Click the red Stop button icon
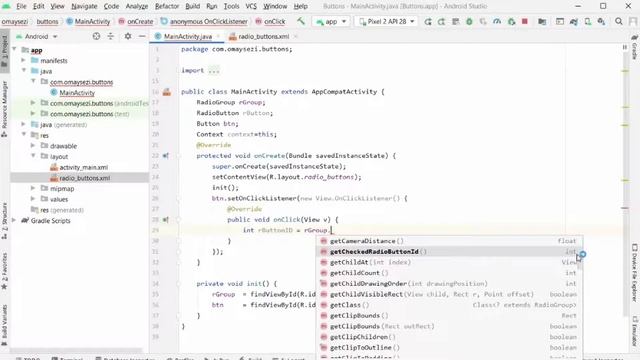The image size is (640, 360). pyautogui.click(x=524, y=22)
